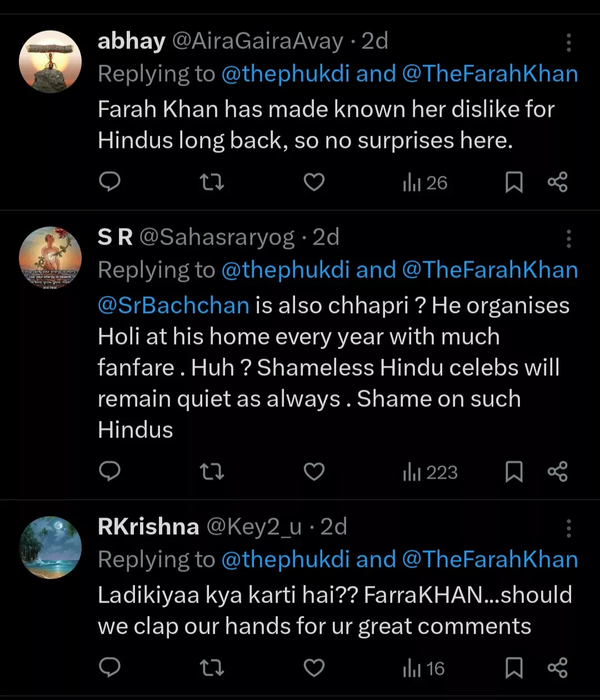Open @TheFarahKhan link in abhay's reply
Screen dimensions: 600x700
click(x=489, y=74)
